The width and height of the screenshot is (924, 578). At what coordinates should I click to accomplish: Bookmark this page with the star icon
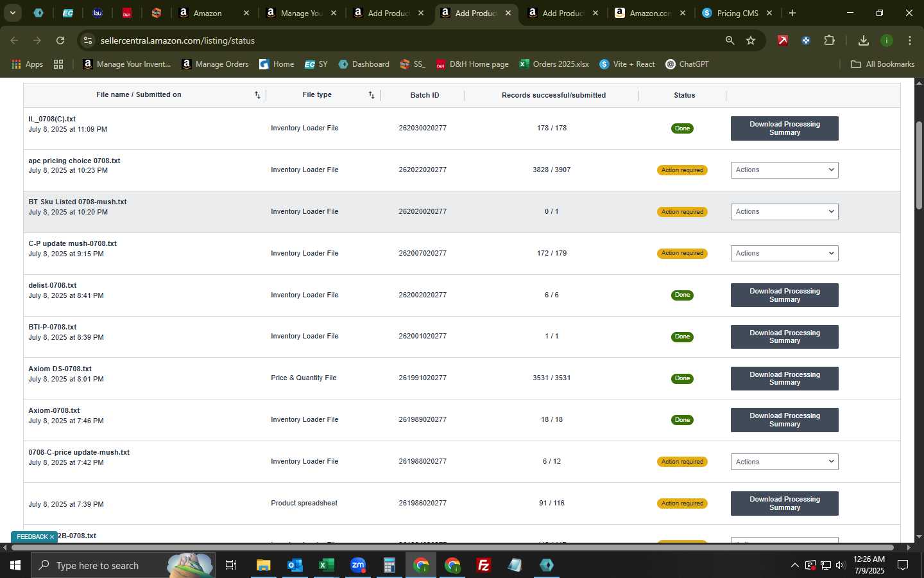[x=751, y=40]
